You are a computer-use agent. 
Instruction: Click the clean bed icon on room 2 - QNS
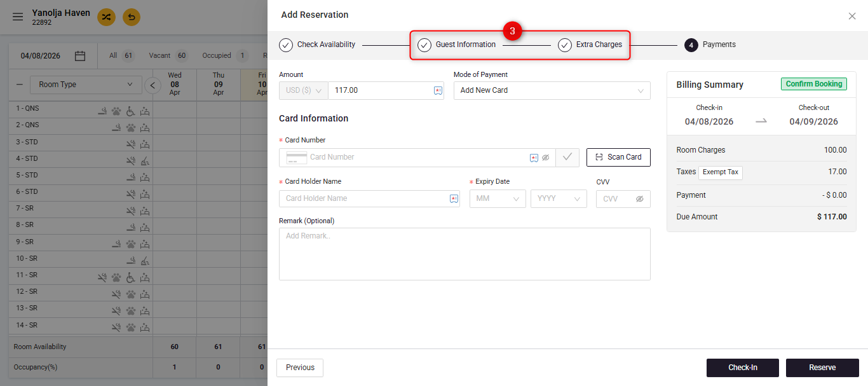point(145,127)
